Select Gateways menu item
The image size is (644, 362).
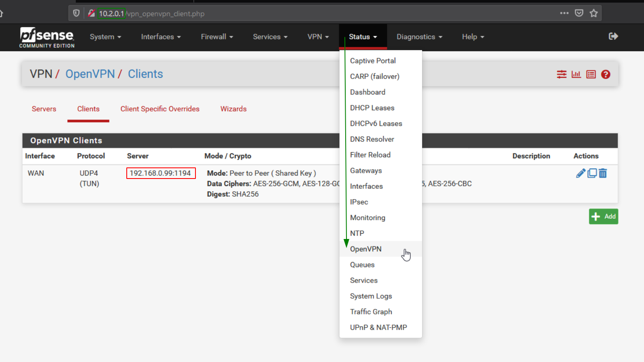pyautogui.click(x=381, y=170)
